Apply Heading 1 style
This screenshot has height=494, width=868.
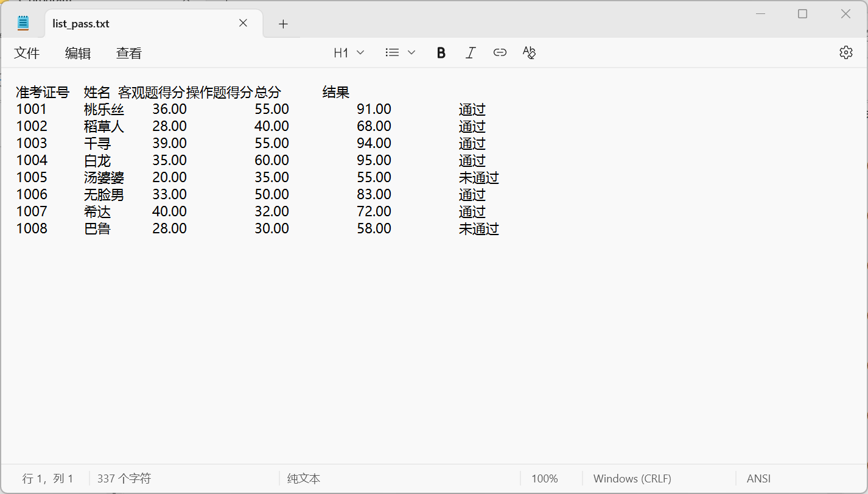pos(341,52)
